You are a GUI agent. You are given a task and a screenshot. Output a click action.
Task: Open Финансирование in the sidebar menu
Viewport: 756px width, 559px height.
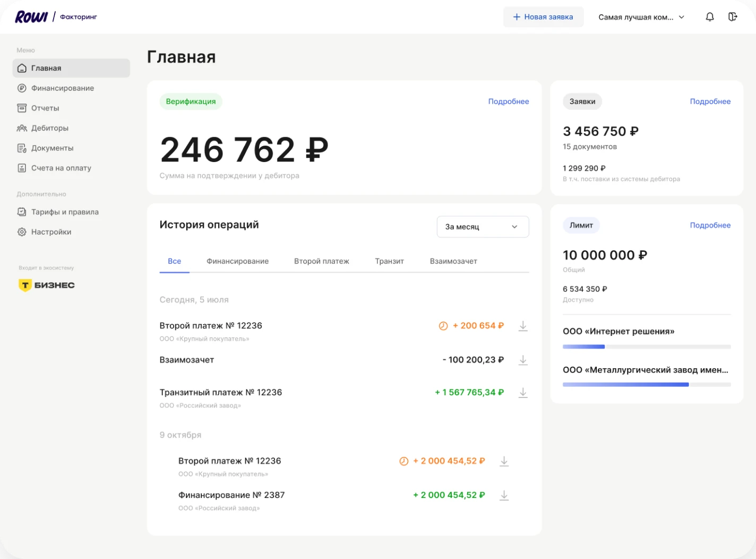(62, 88)
